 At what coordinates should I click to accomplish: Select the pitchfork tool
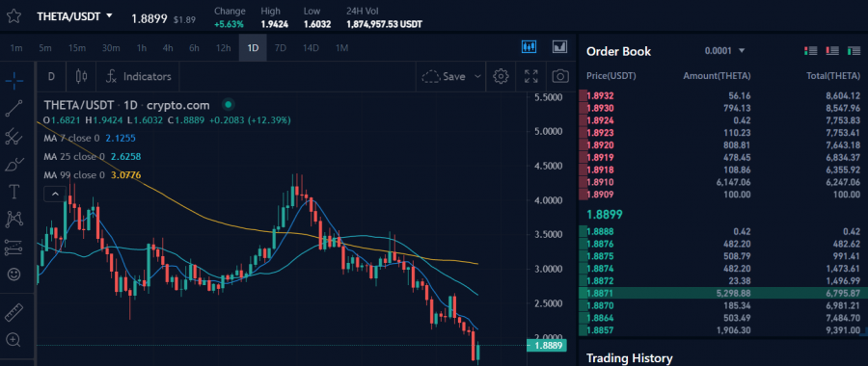tap(14, 136)
